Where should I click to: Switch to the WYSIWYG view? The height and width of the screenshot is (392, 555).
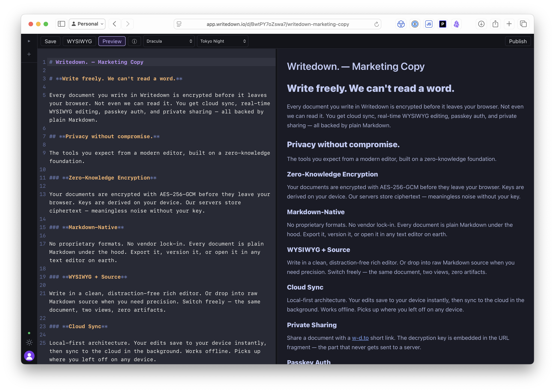tap(79, 41)
